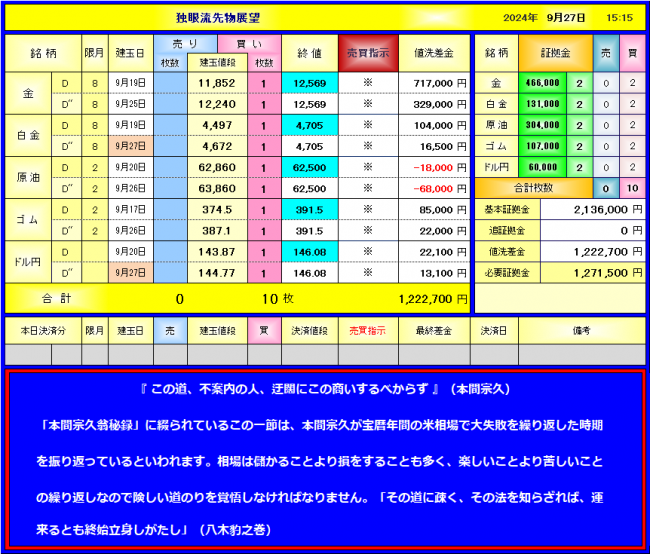Click the cyan closing price 4,705
650x554 pixels.
pyautogui.click(x=310, y=125)
